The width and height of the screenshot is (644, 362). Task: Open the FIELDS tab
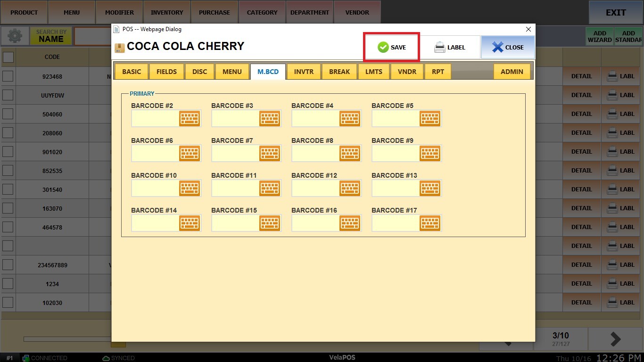pyautogui.click(x=166, y=72)
